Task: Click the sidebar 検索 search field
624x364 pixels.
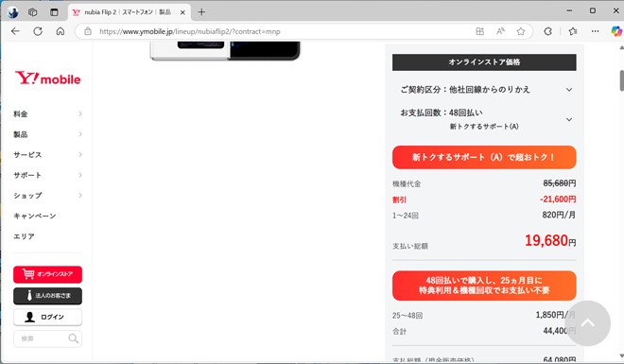Action: point(48,338)
